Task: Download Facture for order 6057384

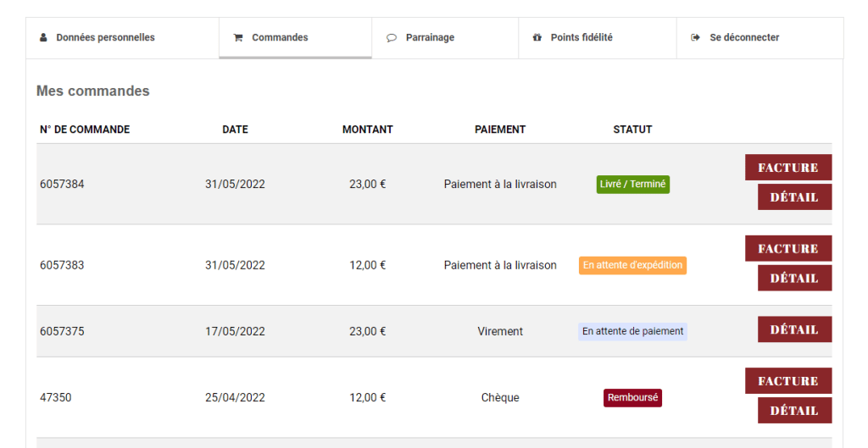Action: coord(788,168)
